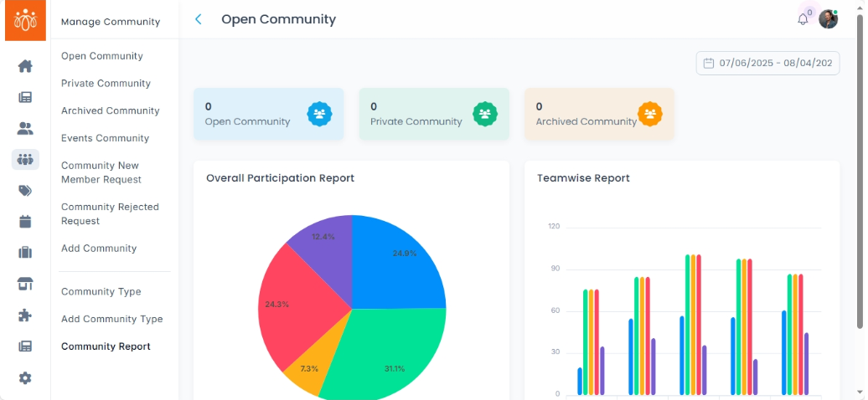Click the briefcase icon in sidebar
Image resolution: width=868 pixels, height=400 pixels.
click(x=25, y=253)
